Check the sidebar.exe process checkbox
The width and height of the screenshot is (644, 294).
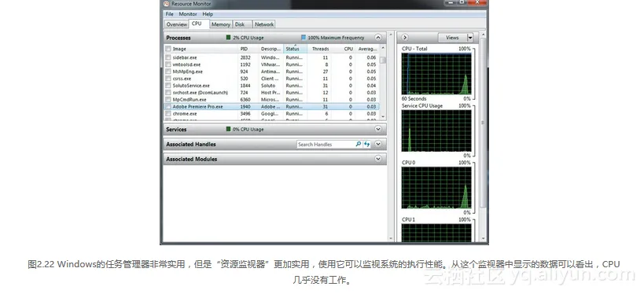(168, 57)
